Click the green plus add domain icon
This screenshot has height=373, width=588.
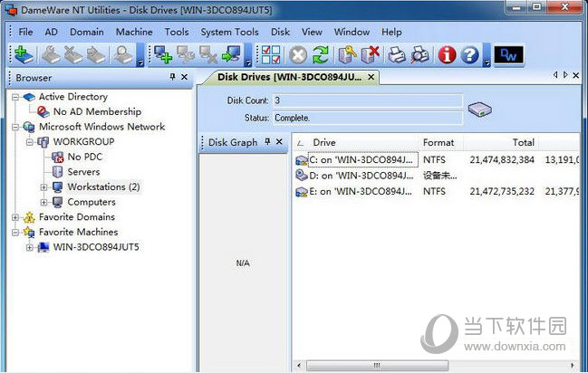(x=24, y=54)
